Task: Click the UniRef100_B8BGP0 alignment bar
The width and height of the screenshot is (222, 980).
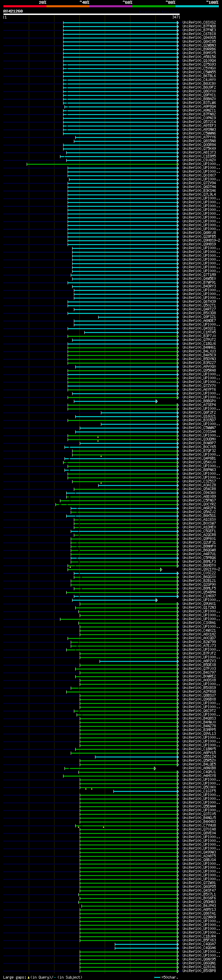Action: pos(116,402)
